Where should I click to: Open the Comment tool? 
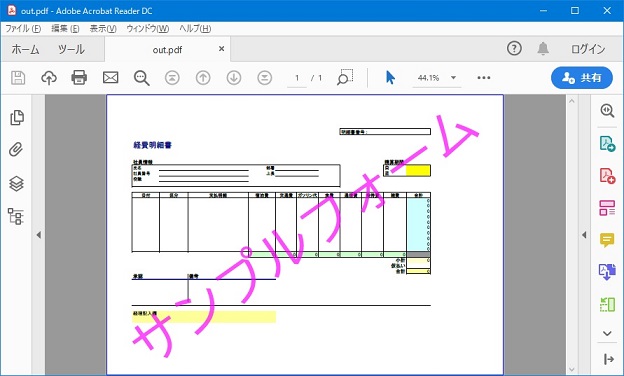tap(607, 240)
